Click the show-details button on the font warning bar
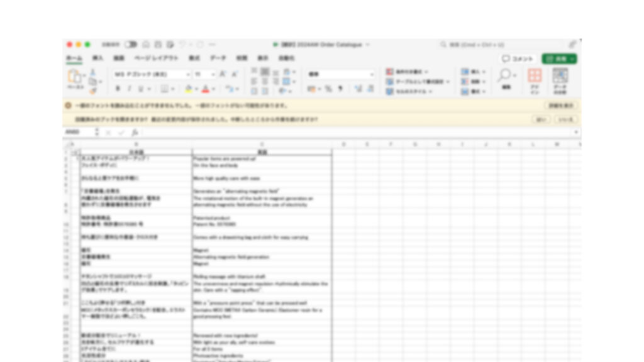 tap(560, 106)
